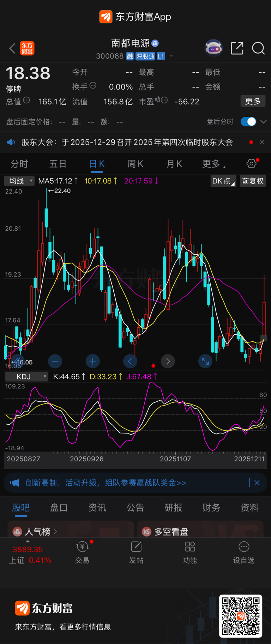The width and height of the screenshot is (271, 644).
Task: Expand the stock code dropdown triangle
Action: (x=171, y=56)
